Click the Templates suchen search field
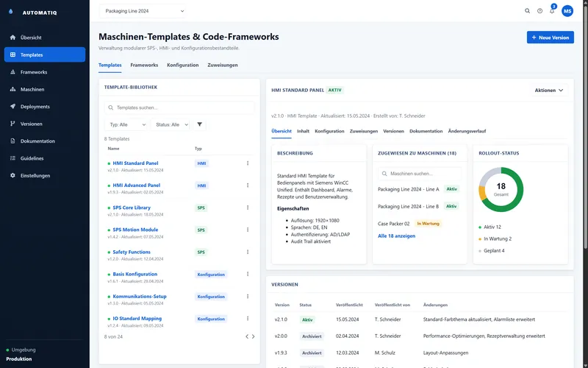This screenshot has height=368, width=588. coord(179,107)
